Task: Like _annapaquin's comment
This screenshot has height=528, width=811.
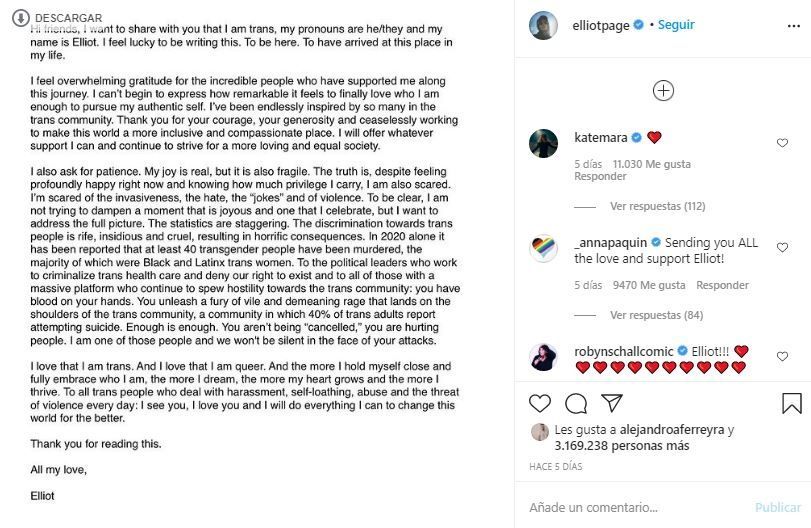Action: point(782,248)
